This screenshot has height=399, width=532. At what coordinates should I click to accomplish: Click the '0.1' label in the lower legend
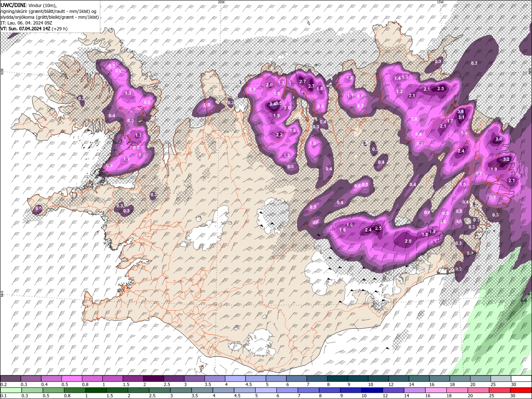tap(3, 396)
